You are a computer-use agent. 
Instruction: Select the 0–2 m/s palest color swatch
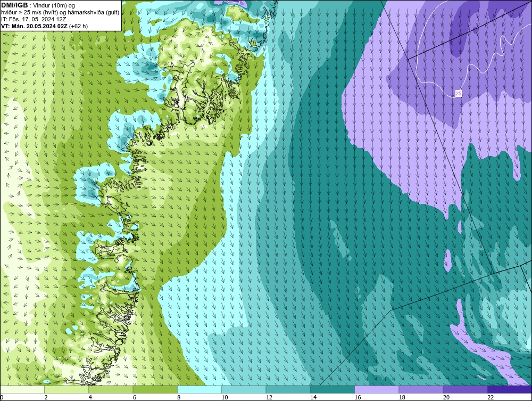(22, 389)
